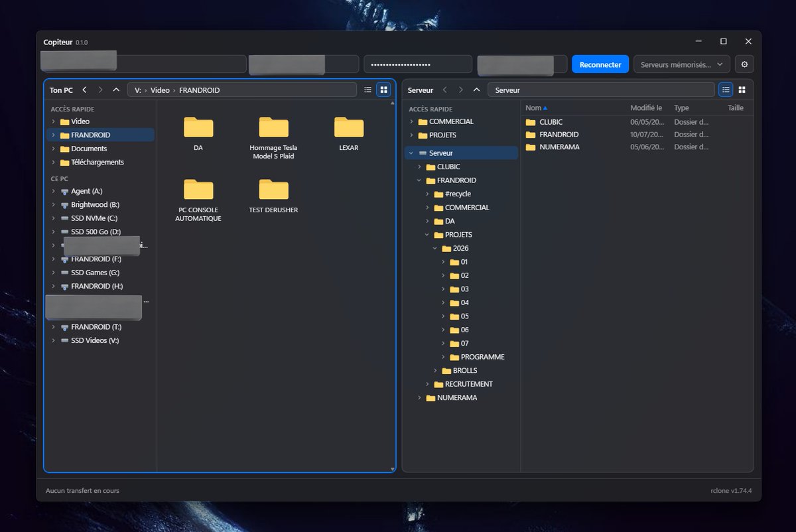
Task: Select the TEST DERUSHER folder
Action: pyautogui.click(x=273, y=196)
